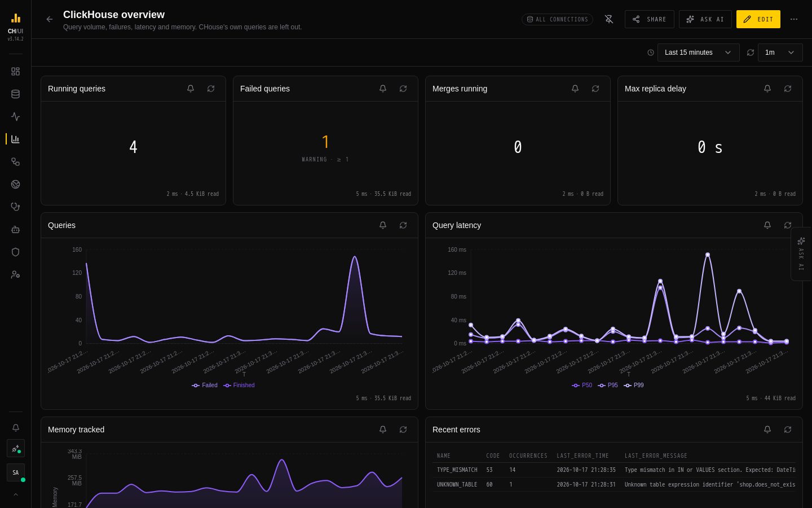Toggle the P50 series in latency legend

(x=582, y=386)
